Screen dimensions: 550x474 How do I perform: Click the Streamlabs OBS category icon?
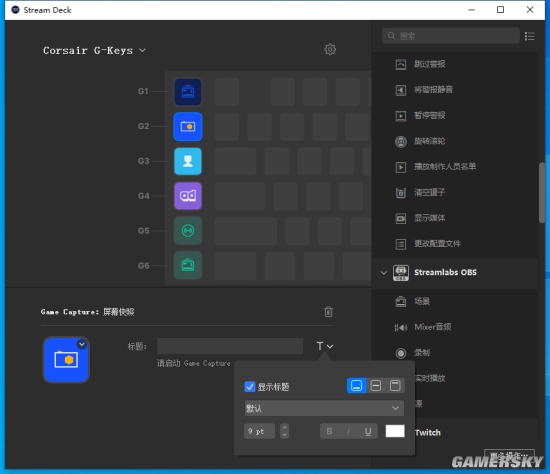pos(401,273)
